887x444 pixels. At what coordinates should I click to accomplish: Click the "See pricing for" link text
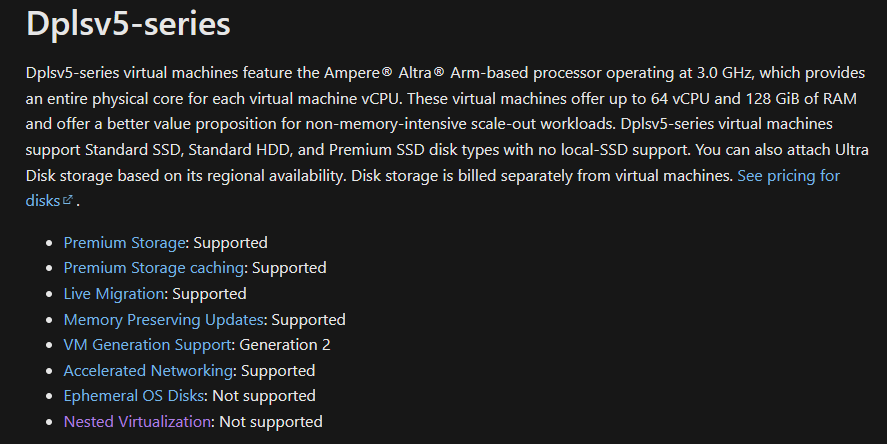click(x=789, y=175)
